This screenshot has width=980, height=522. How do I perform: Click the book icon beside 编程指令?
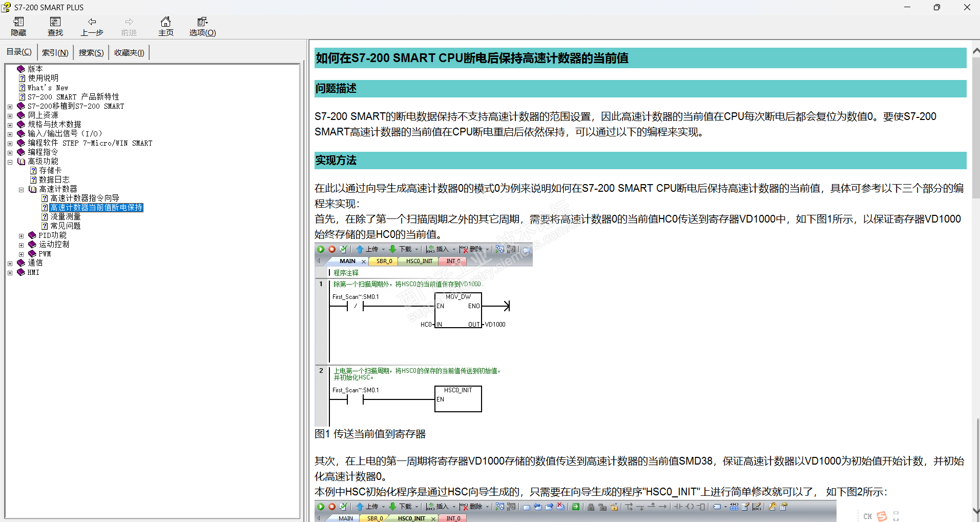tap(21, 152)
